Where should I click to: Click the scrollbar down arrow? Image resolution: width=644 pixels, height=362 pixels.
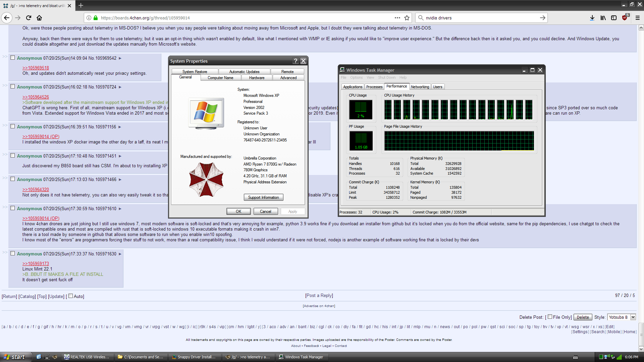pos(641,349)
